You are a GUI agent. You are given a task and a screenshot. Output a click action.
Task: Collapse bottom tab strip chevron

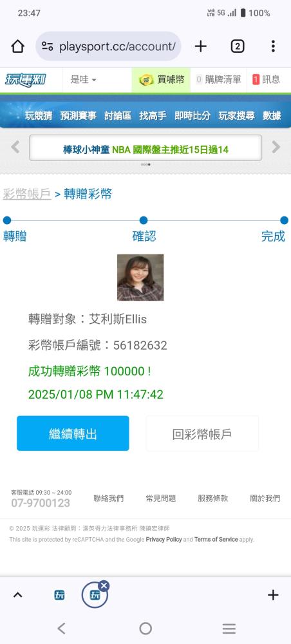click(17, 594)
